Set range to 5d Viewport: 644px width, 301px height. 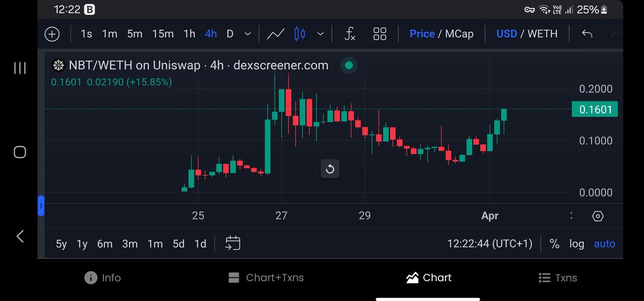coord(179,244)
